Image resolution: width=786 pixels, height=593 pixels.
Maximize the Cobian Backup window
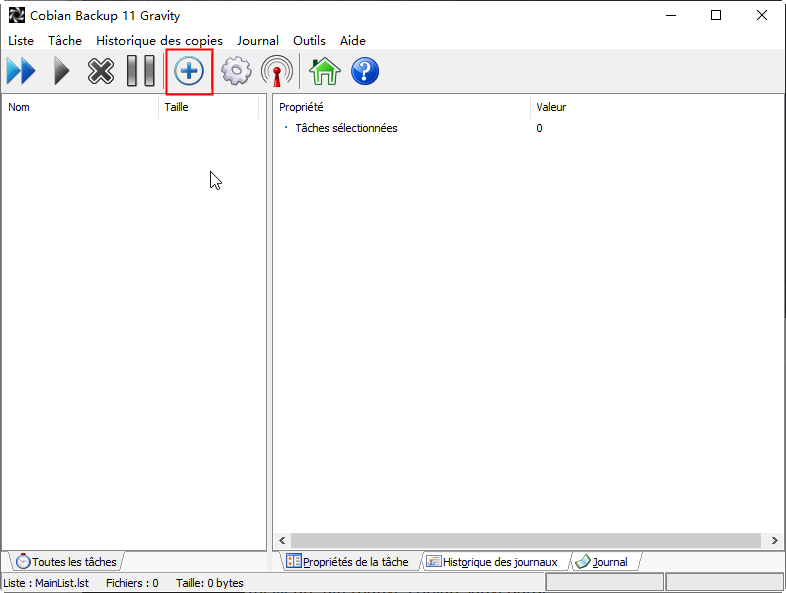(716, 16)
